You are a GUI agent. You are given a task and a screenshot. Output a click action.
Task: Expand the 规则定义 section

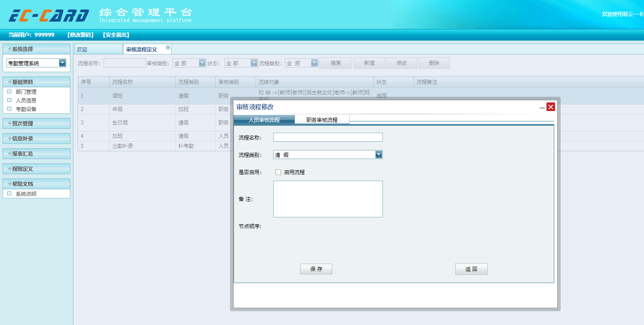coord(36,169)
